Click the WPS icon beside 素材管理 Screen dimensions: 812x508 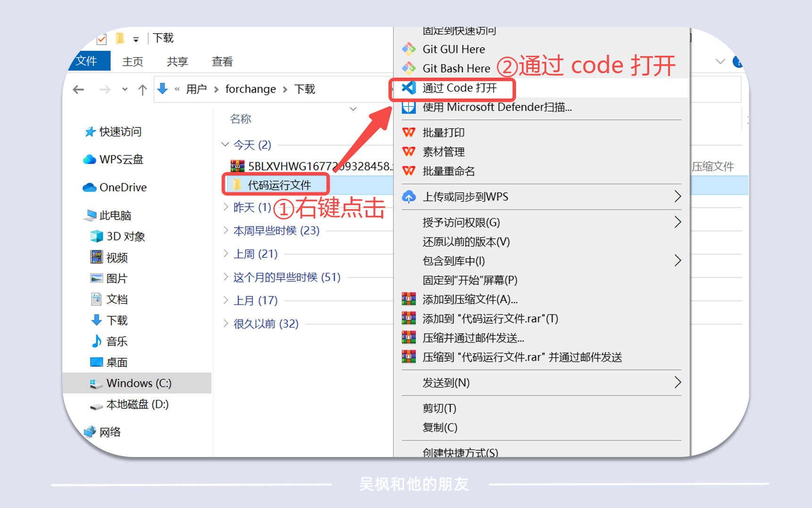409,152
